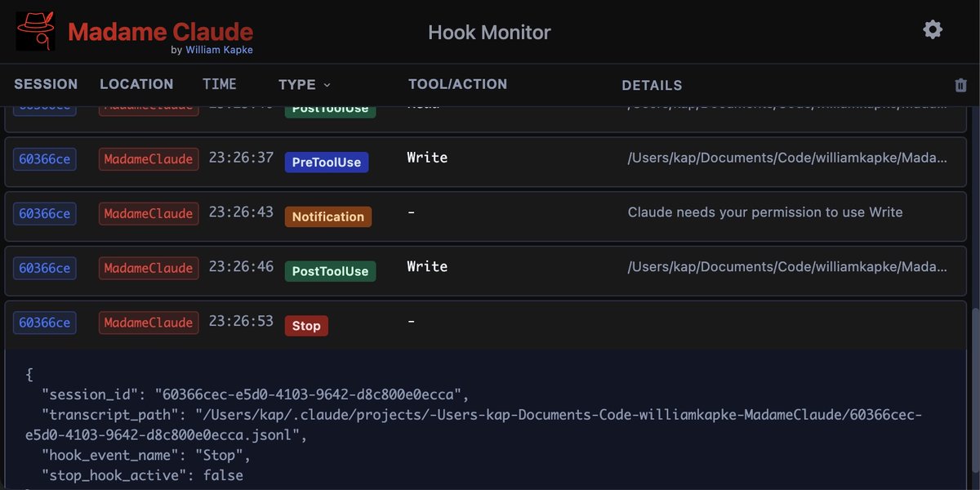Select session tag 60366ce in Stop row
The height and width of the screenshot is (490, 980).
click(x=45, y=323)
